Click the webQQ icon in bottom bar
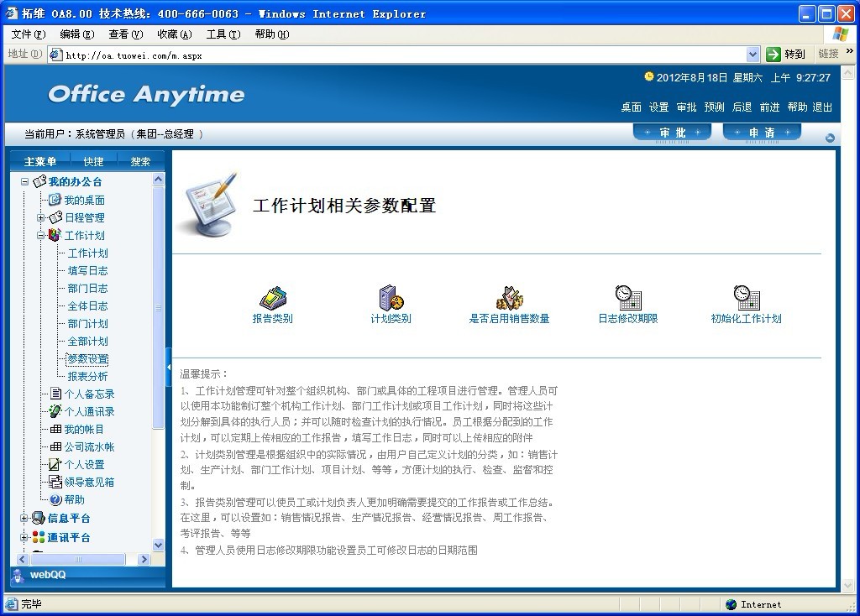Screen dimensions: 860x616 click(18, 575)
